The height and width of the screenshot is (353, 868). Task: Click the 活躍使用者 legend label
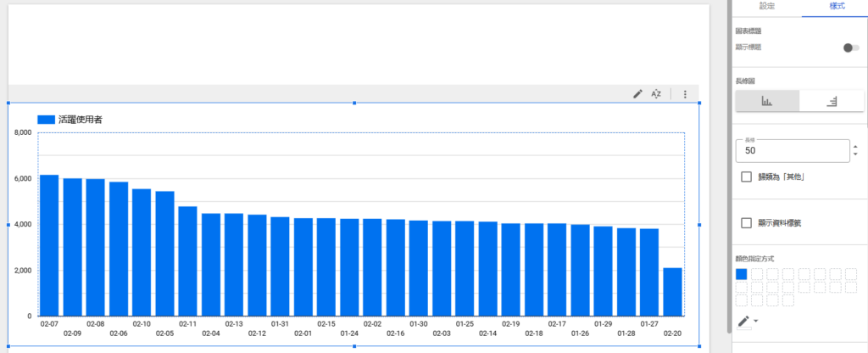click(x=81, y=120)
